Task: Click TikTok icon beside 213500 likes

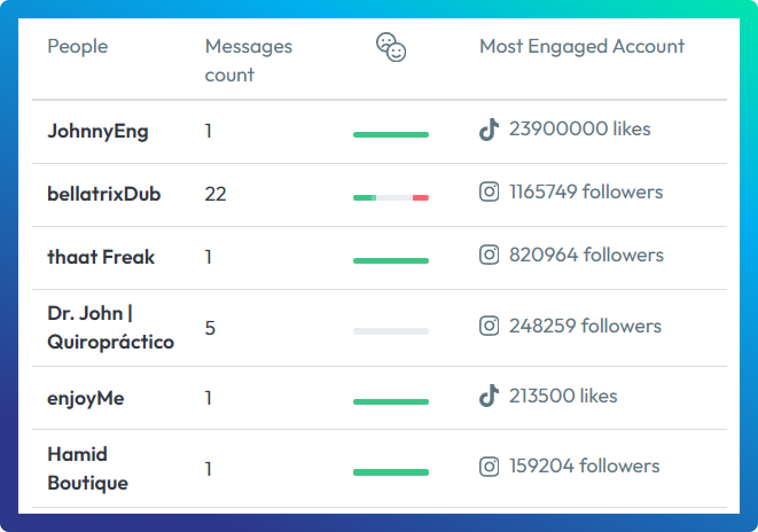Action: [489, 396]
